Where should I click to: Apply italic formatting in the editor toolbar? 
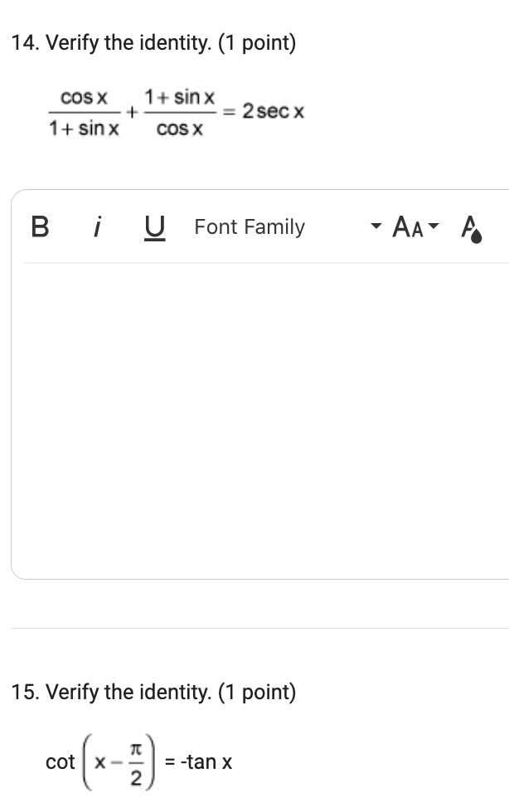[x=99, y=226]
